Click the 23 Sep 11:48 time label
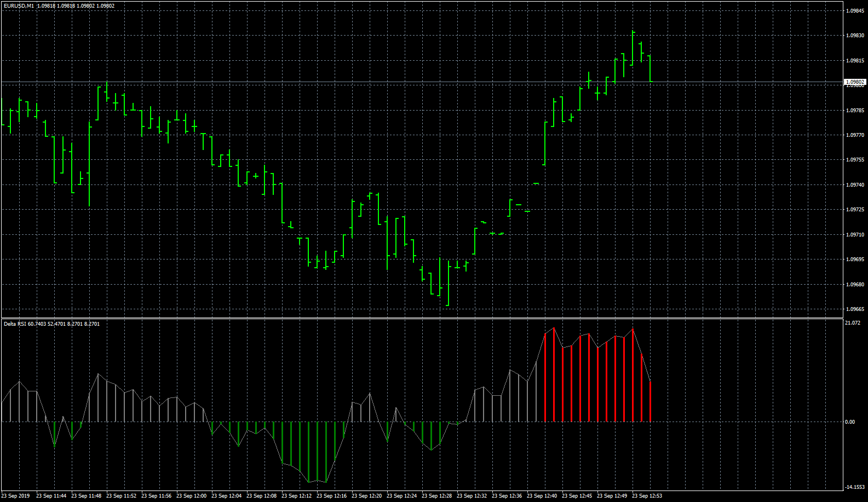868x502 pixels. pyautogui.click(x=87, y=496)
